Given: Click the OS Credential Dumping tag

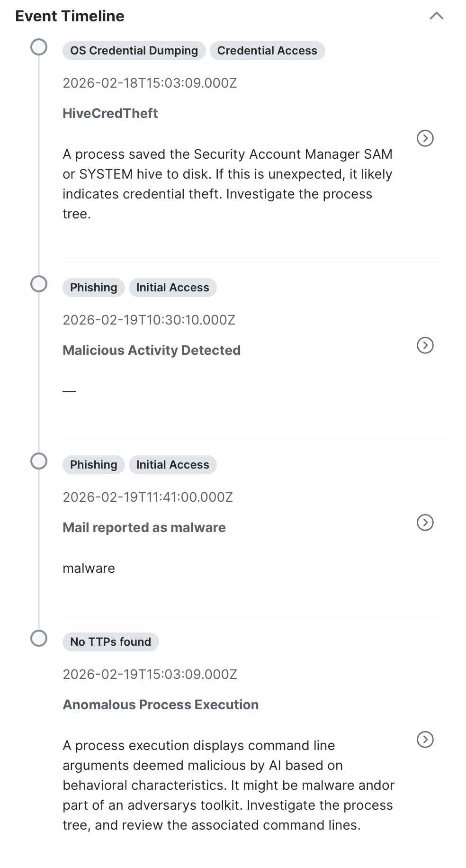Looking at the screenshot, I should 134,51.
